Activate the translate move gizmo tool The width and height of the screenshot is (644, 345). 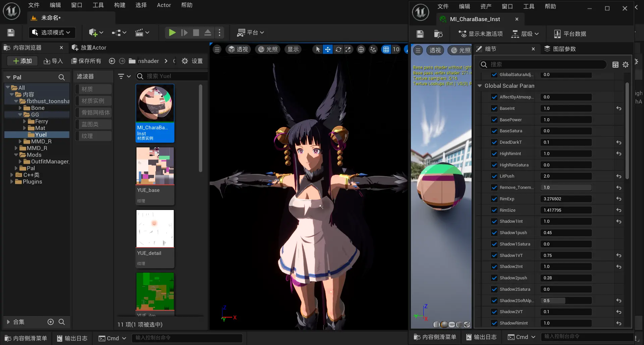(328, 50)
